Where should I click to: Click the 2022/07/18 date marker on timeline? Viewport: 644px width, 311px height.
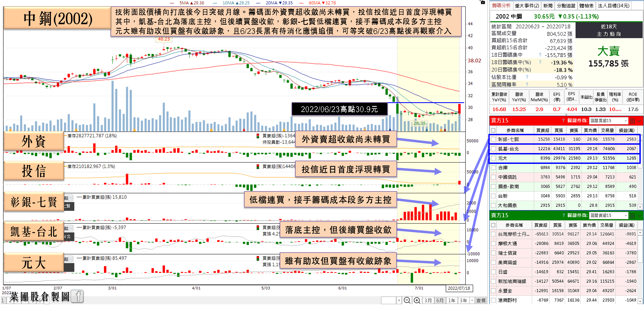459,288
